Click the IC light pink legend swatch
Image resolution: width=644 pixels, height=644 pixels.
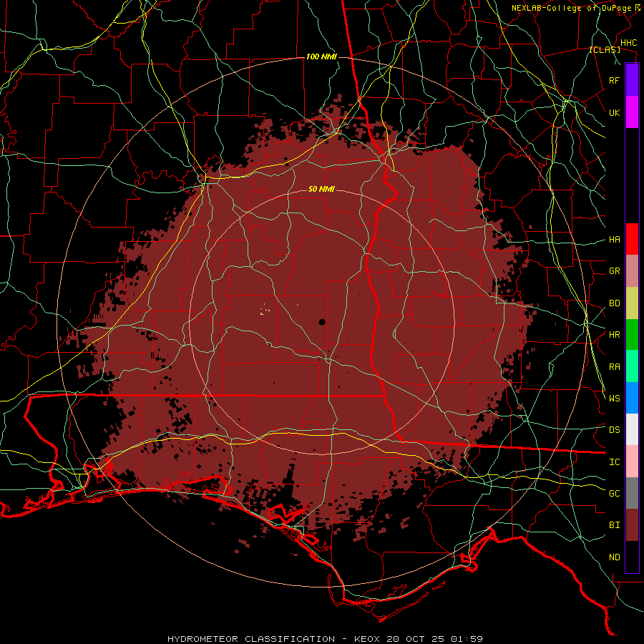(632, 462)
